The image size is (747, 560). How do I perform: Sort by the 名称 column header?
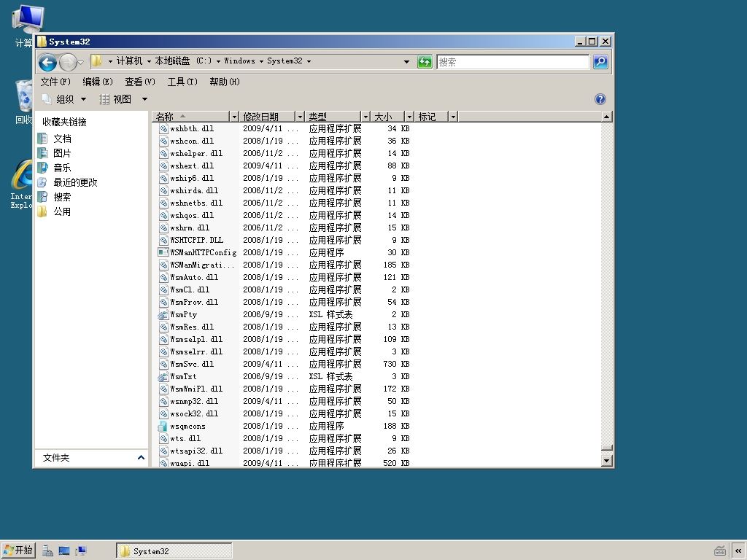tap(192, 117)
